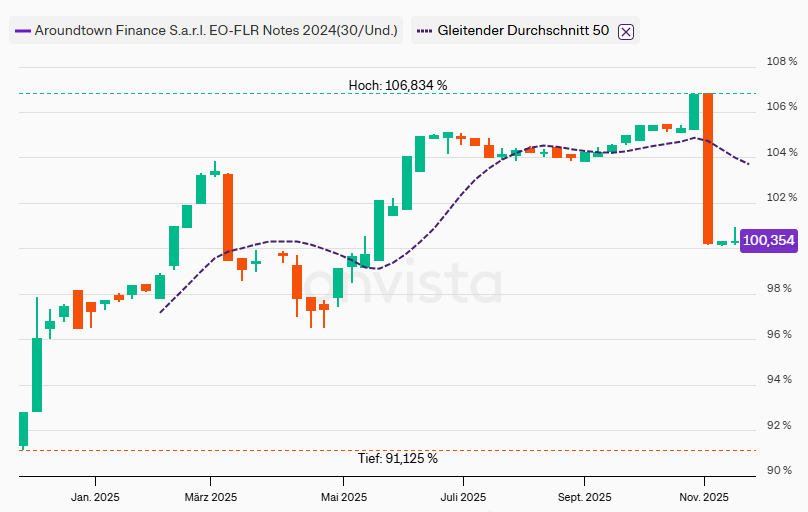Select März 2025 on the time axis

click(x=209, y=497)
